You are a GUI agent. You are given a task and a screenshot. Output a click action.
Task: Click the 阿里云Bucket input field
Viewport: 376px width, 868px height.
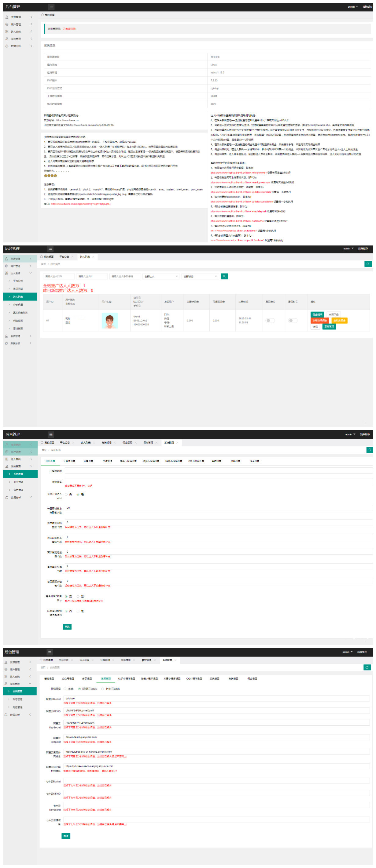point(216,699)
